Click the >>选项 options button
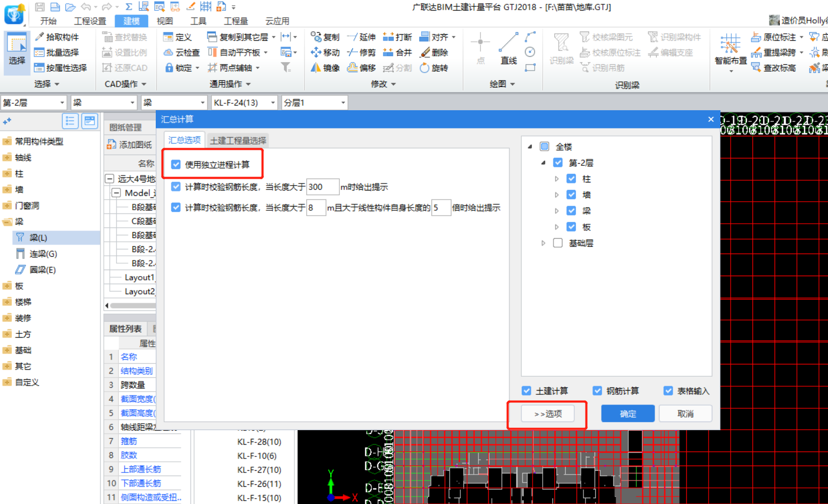Screen dimensions: 828x504 pyautogui.click(x=548, y=414)
